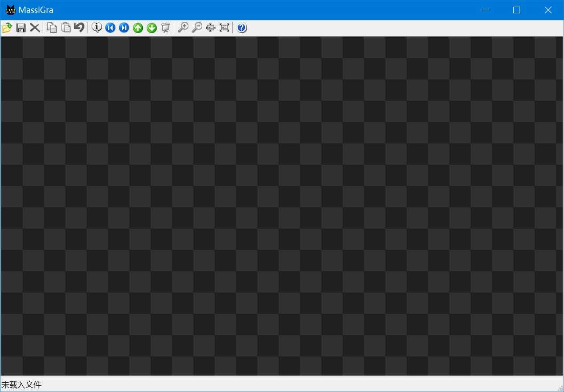Copy the image to the clipboard
Viewport: 564px width, 392px height.
point(52,28)
